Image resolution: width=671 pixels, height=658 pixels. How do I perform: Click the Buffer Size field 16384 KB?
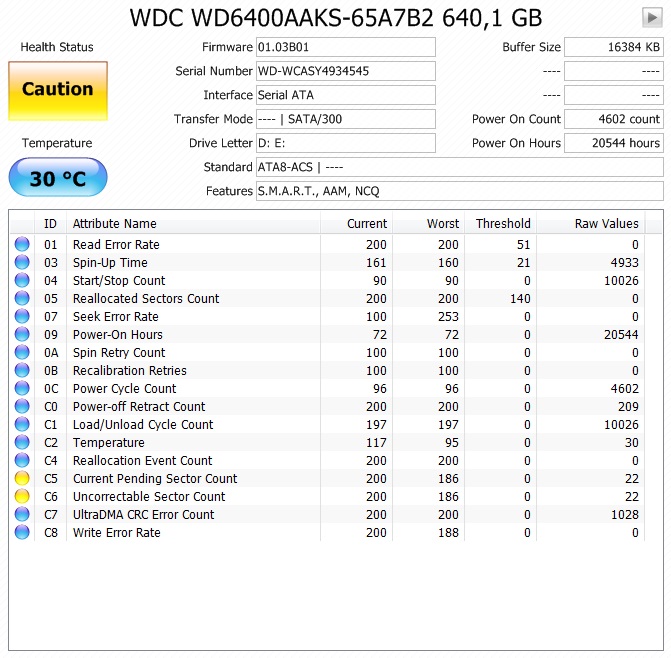pos(614,47)
